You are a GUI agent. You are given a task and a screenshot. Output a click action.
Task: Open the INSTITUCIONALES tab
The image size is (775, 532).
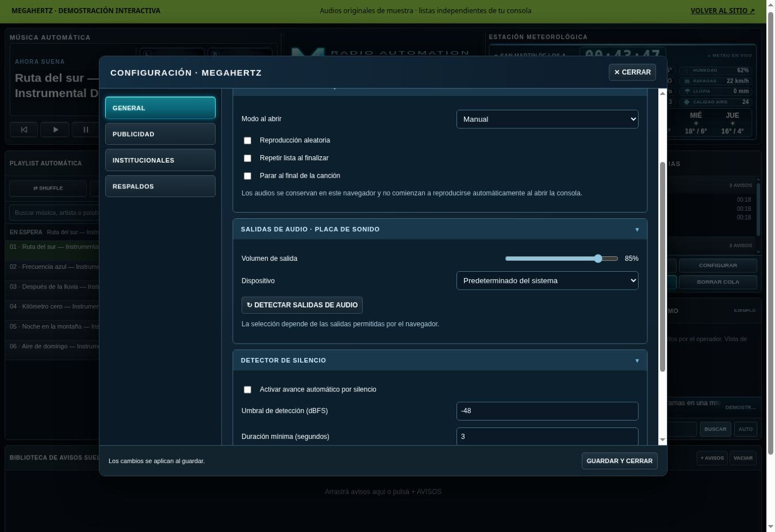point(160,160)
